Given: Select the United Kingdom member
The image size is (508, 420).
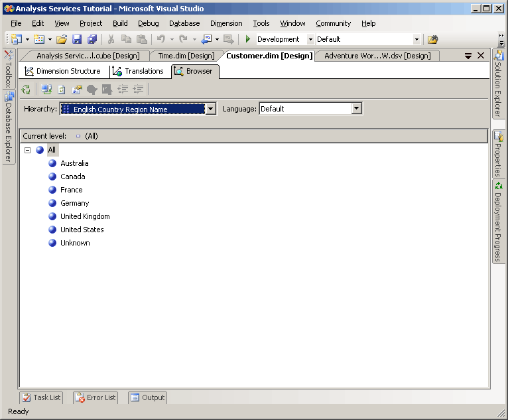Looking at the screenshot, I should (85, 216).
